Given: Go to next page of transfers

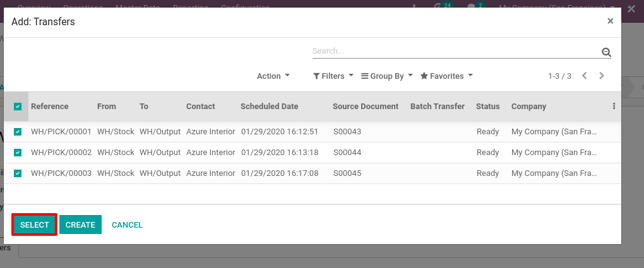Looking at the screenshot, I should tap(602, 76).
